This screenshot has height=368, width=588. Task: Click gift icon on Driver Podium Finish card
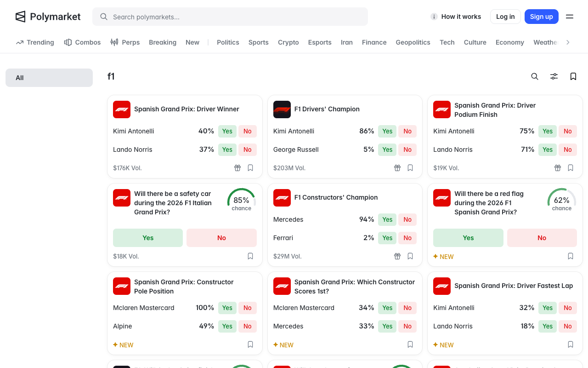pyautogui.click(x=558, y=168)
